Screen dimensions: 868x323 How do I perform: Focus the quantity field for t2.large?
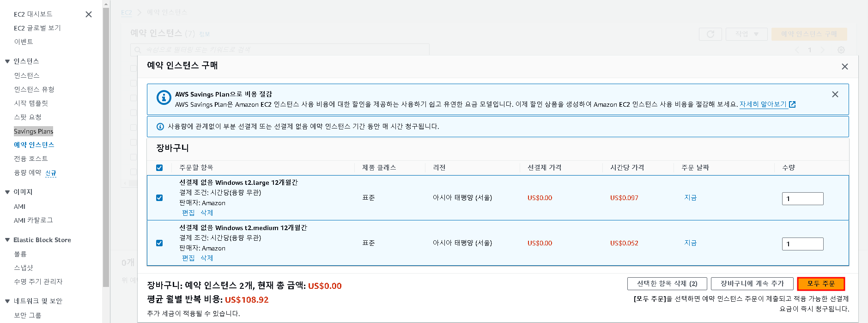[x=803, y=199]
